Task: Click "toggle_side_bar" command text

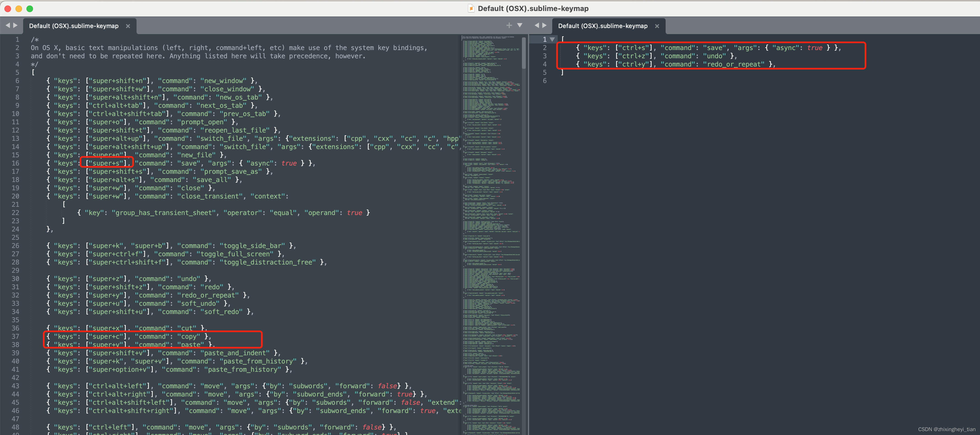Action: coord(252,246)
